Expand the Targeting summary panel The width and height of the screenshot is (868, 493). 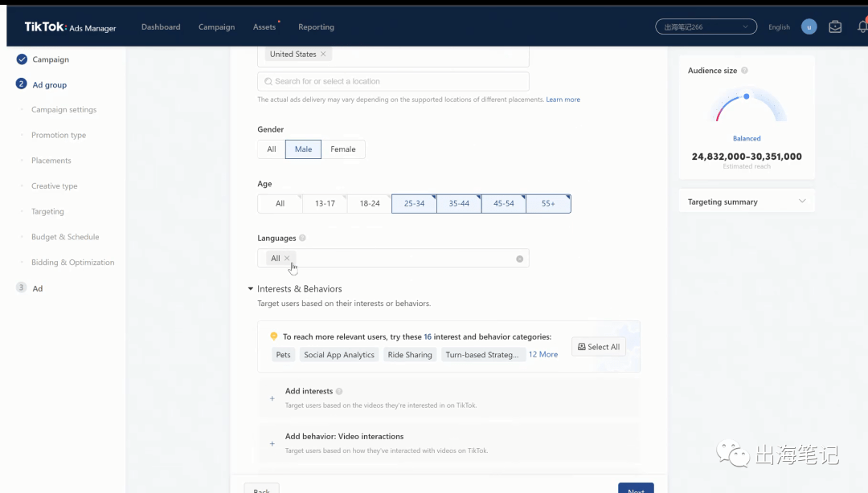pos(746,202)
